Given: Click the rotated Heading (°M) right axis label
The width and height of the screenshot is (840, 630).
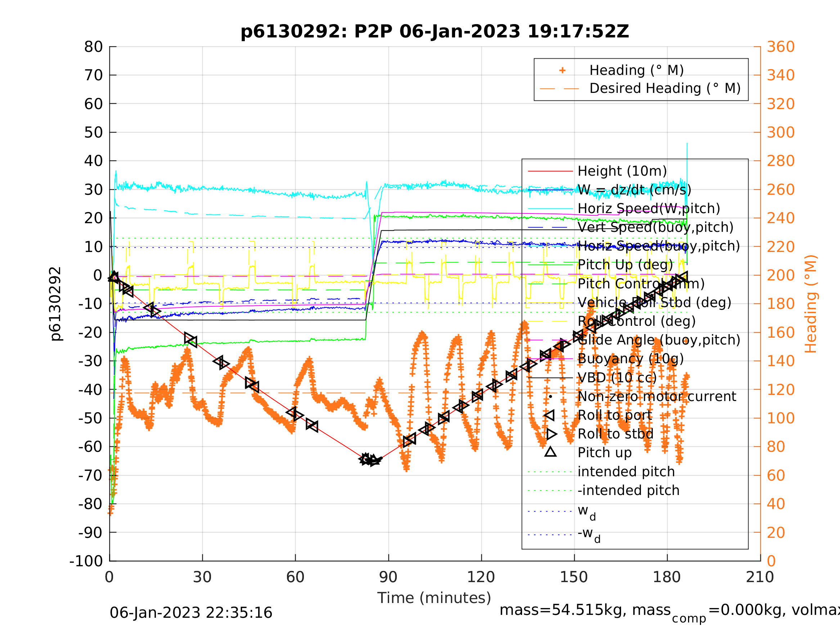Looking at the screenshot, I should click(810, 304).
